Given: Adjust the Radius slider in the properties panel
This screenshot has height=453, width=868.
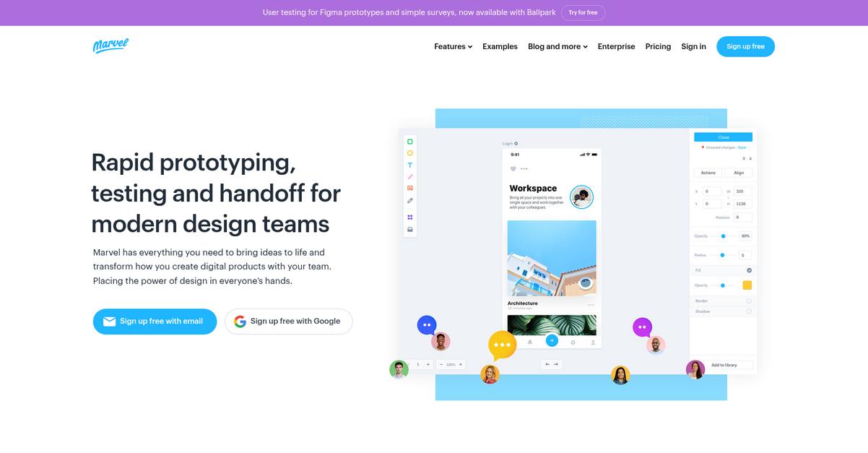Looking at the screenshot, I should click(722, 255).
